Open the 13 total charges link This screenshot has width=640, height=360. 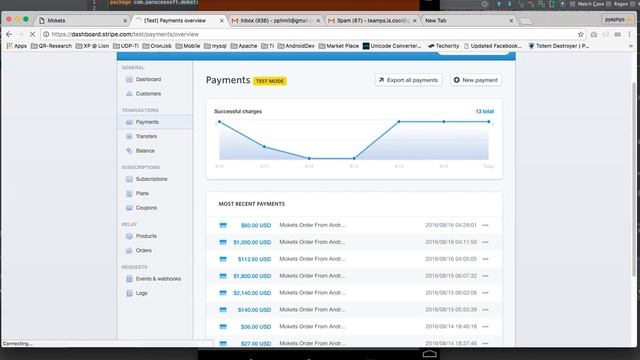point(484,111)
